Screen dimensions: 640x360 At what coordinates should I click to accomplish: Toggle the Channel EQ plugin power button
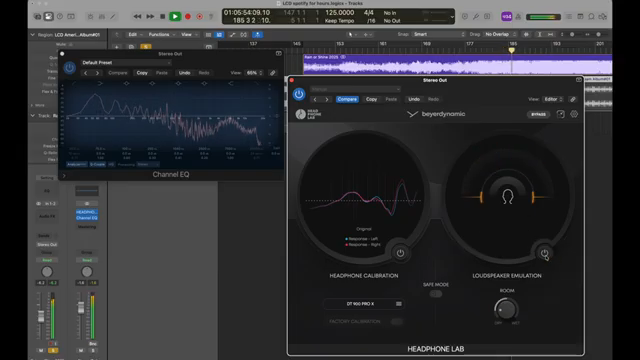[x=69, y=68]
